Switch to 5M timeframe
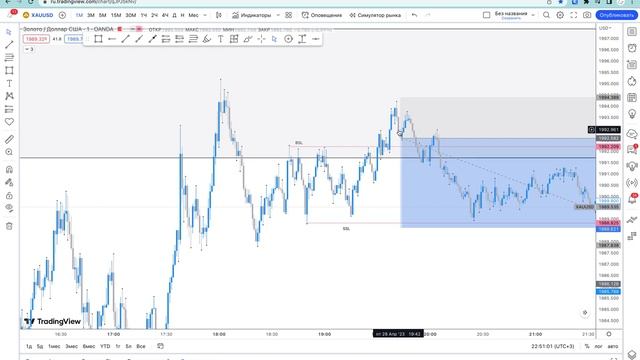 [102, 15]
